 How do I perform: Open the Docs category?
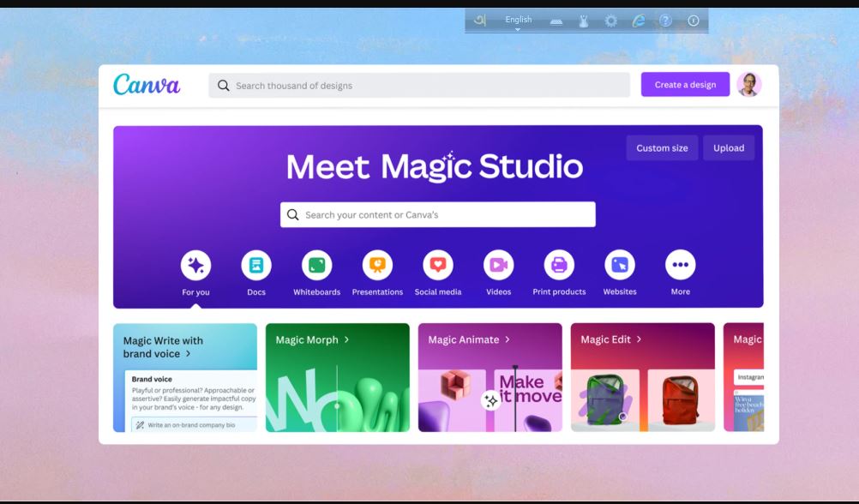tap(255, 265)
